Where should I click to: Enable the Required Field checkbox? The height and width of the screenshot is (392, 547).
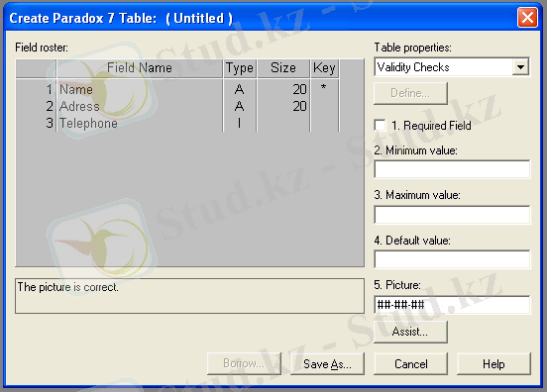(x=380, y=125)
